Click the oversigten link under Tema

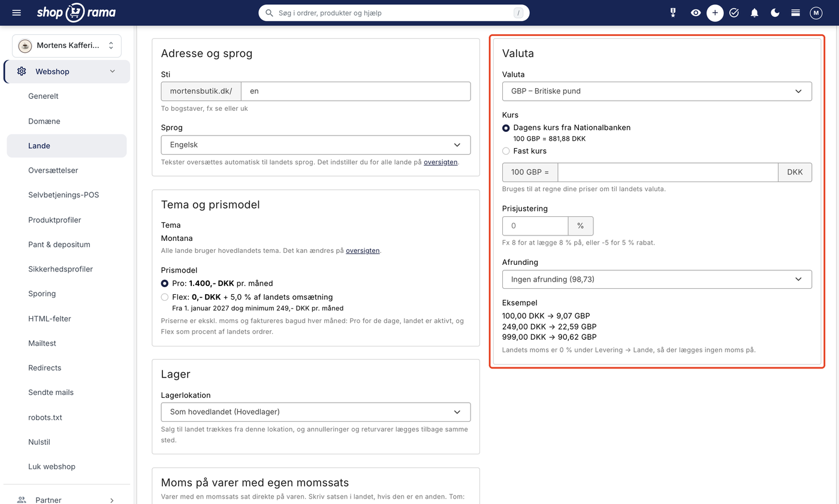pyautogui.click(x=363, y=251)
